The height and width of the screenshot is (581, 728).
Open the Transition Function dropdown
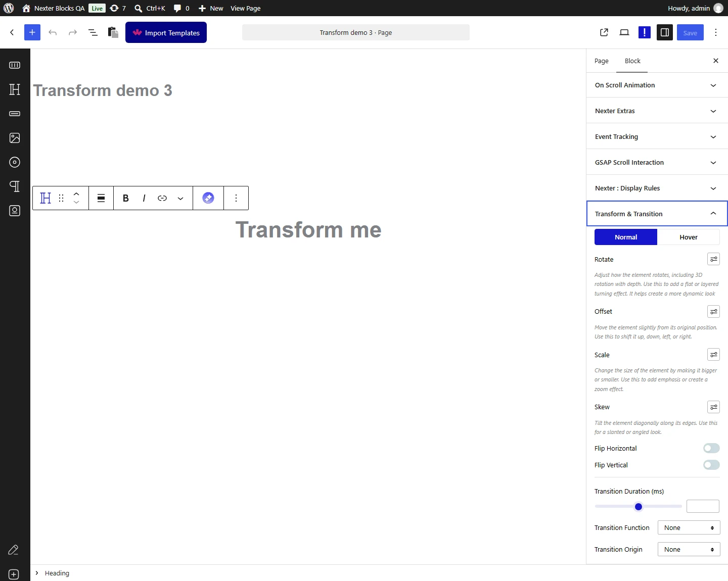(x=689, y=527)
